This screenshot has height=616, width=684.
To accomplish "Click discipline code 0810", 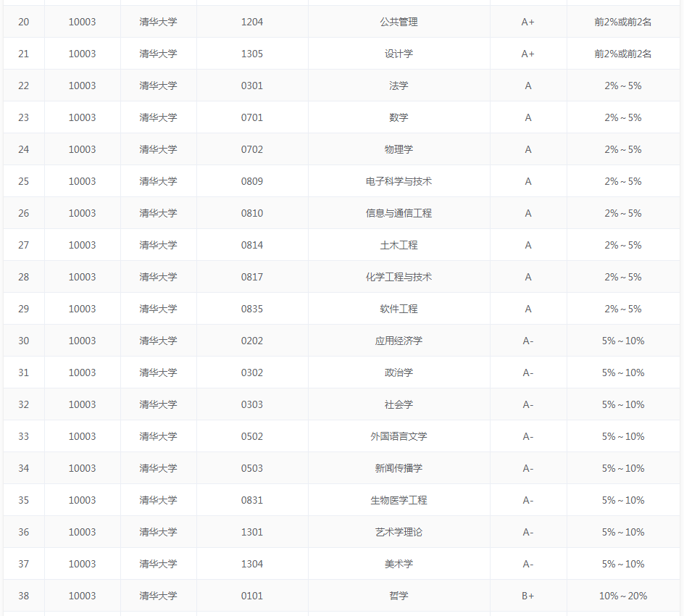I will [x=252, y=213].
